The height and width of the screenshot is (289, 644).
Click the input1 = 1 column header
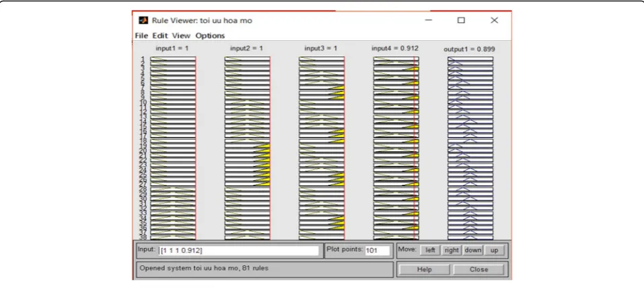(x=172, y=48)
